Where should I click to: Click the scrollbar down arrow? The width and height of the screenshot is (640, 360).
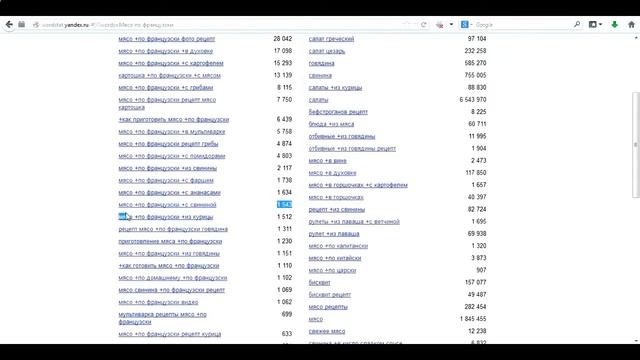636,340
